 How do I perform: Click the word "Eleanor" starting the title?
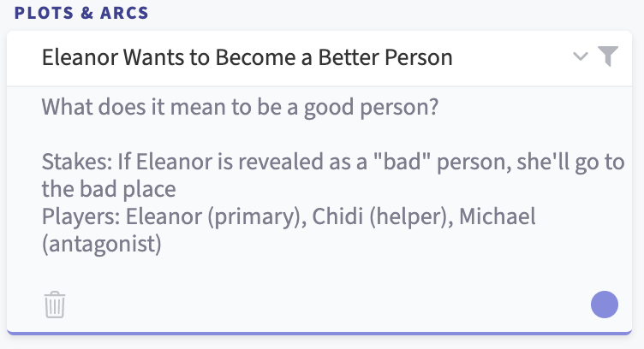(80, 57)
